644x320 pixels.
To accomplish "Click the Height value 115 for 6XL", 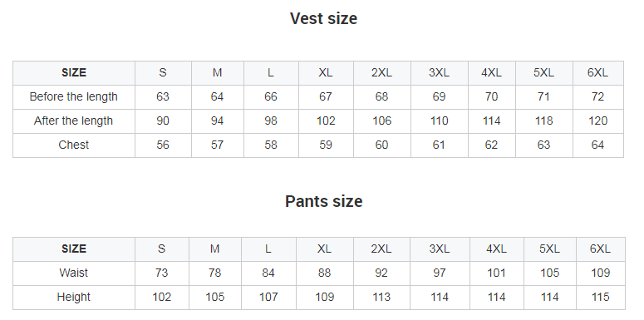I will point(600,297).
